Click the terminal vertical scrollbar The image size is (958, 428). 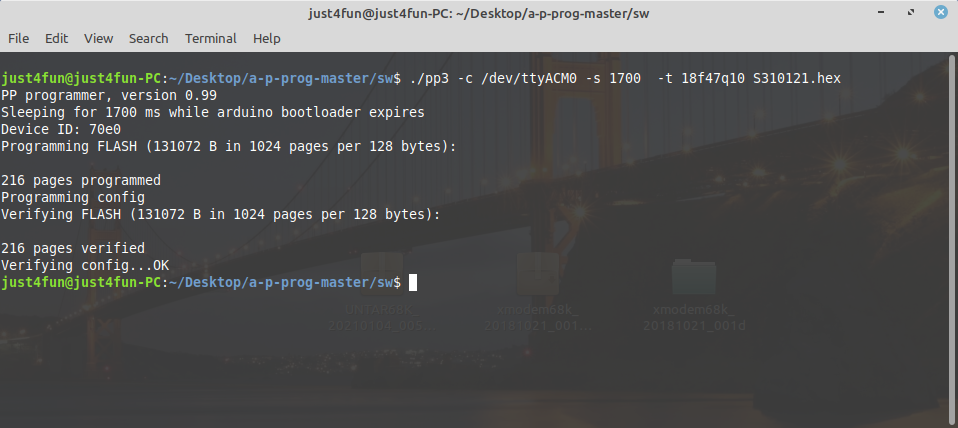tap(951, 238)
